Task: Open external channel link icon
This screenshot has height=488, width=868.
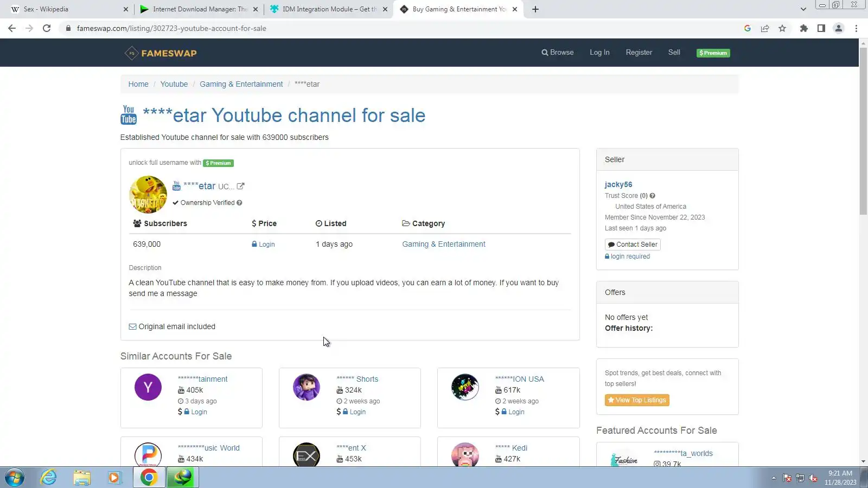Action: click(x=240, y=186)
